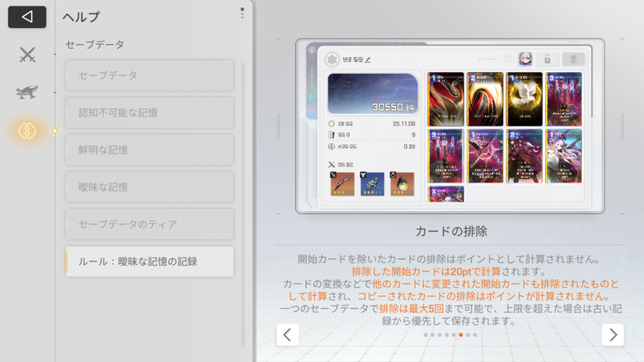This screenshot has width=644, height=362.
Task: Choose the 鮮明な記憶 entry
Action: coord(150,150)
